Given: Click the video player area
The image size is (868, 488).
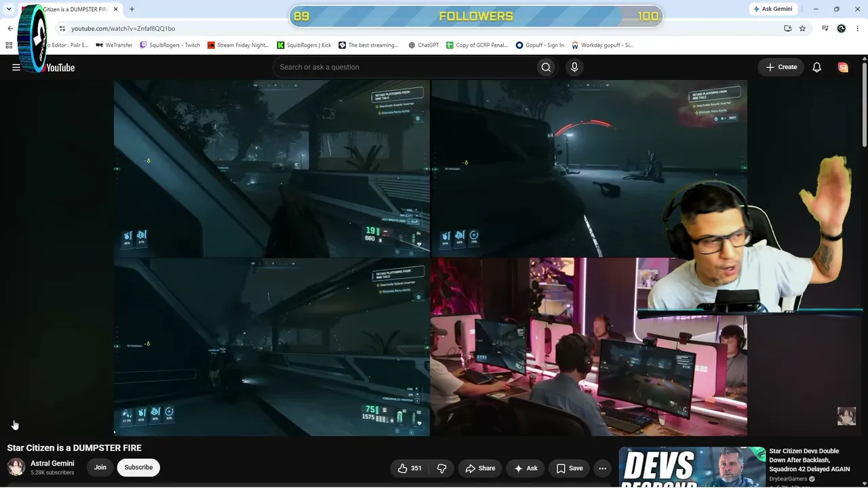Looking at the screenshot, I should [x=431, y=258].
